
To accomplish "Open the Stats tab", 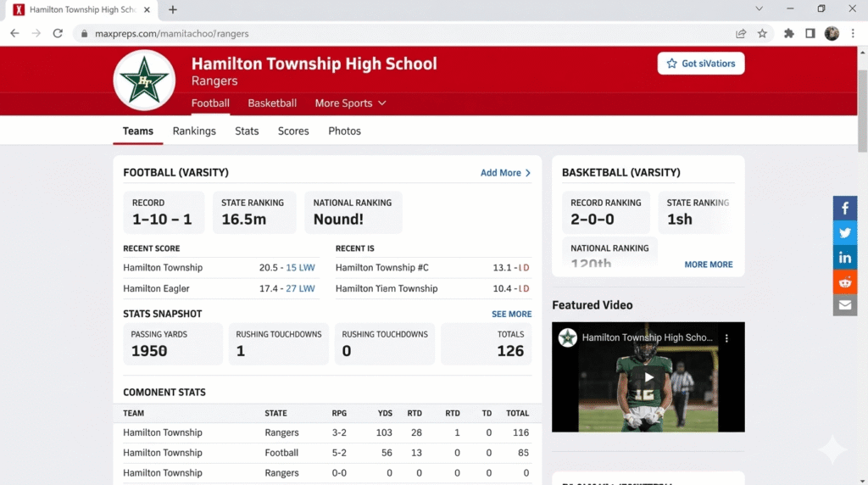I will [247, 131].
